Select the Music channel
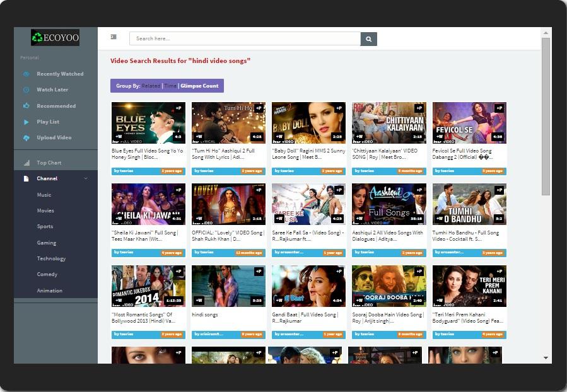 44,195
